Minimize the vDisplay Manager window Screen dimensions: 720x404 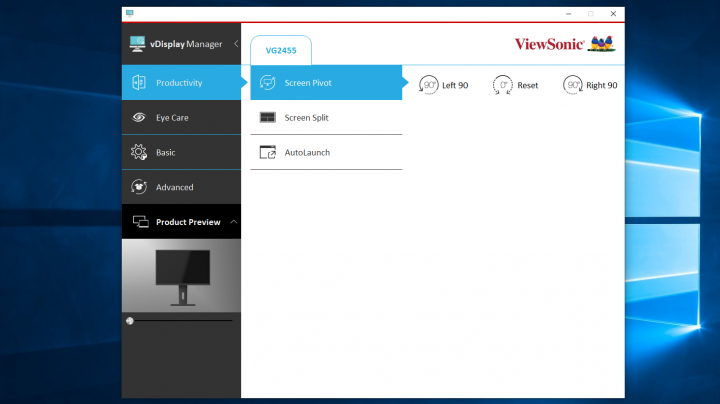click(568, 14)
